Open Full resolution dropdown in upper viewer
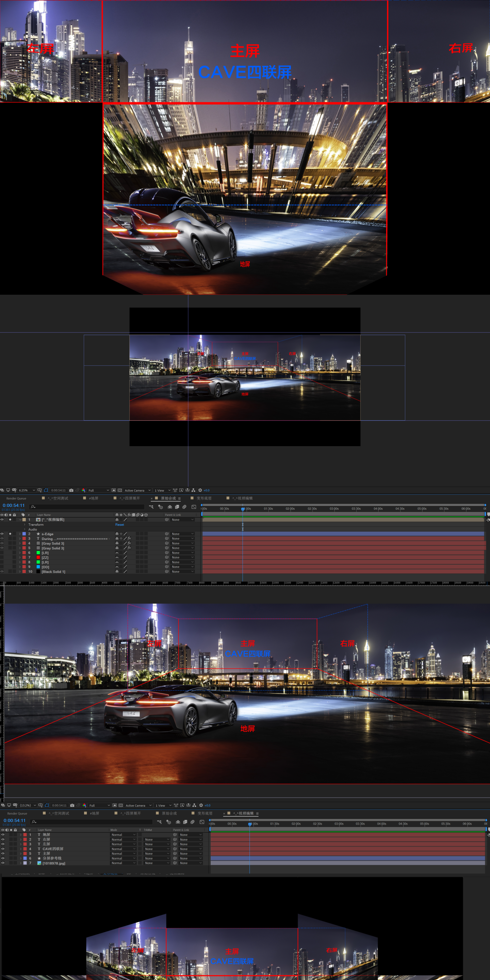Image resolution: width=490 pixels, height=980 pixels. tap(98, 490)
